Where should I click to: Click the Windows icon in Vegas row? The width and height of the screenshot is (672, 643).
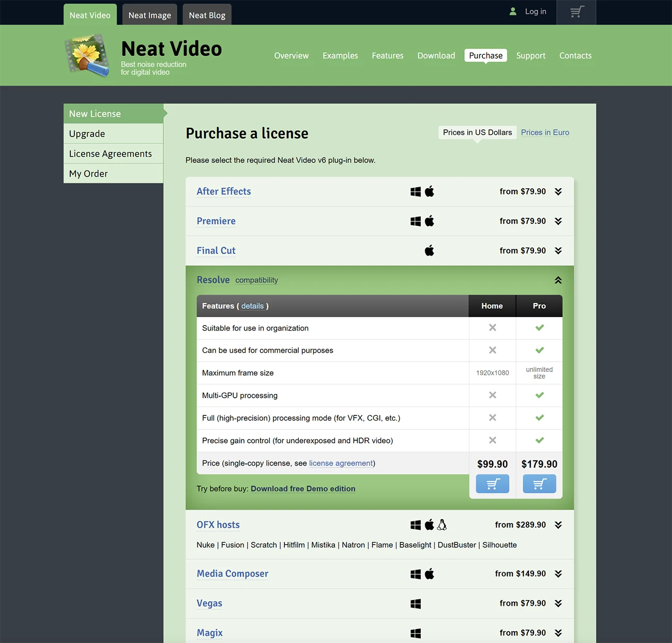[416, 603]
